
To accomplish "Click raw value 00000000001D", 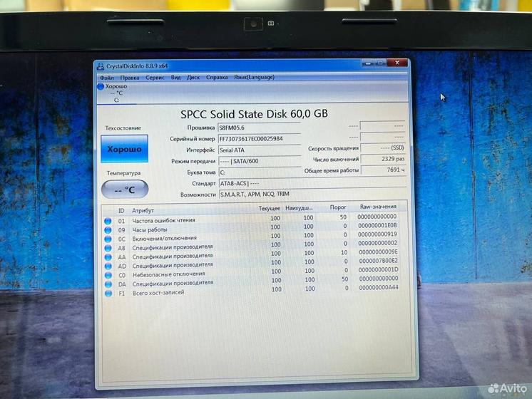I will point(378,270).
